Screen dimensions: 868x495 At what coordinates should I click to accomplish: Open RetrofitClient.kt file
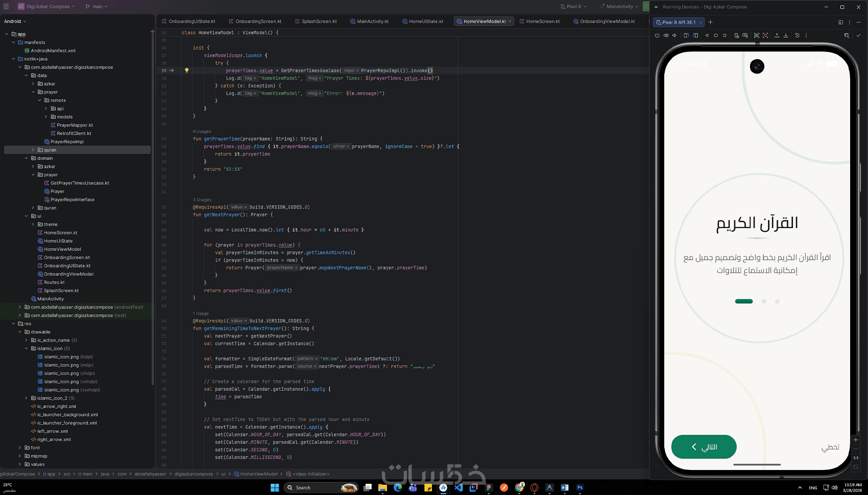(71, 134)
